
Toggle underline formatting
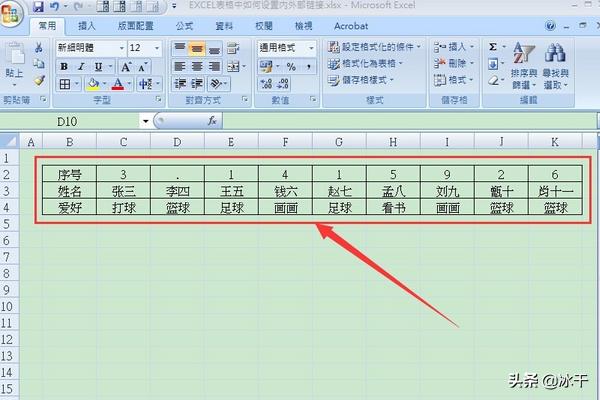(x=98, y=67)
